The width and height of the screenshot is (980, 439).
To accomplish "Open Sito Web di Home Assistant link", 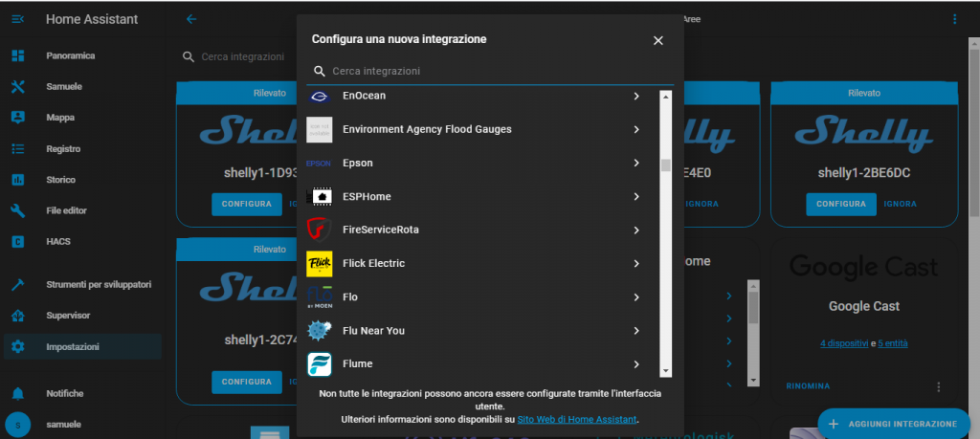I will click(577, 420).
